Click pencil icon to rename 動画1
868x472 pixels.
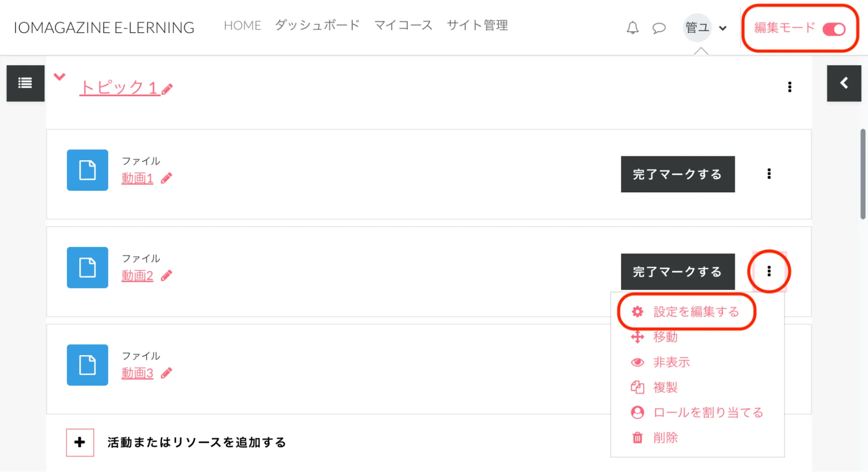click(x=166, y=178)
